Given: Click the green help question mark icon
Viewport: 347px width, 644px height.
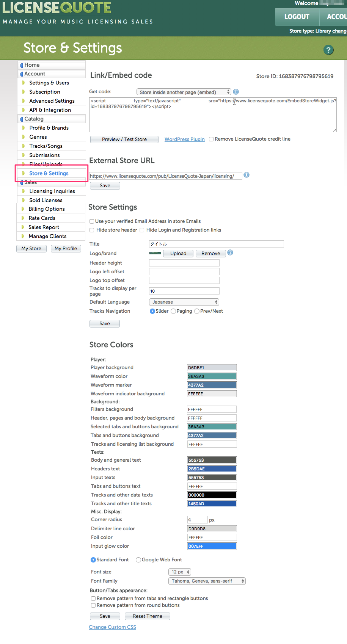Looking at the screenshot, I should tap(328, 50).
